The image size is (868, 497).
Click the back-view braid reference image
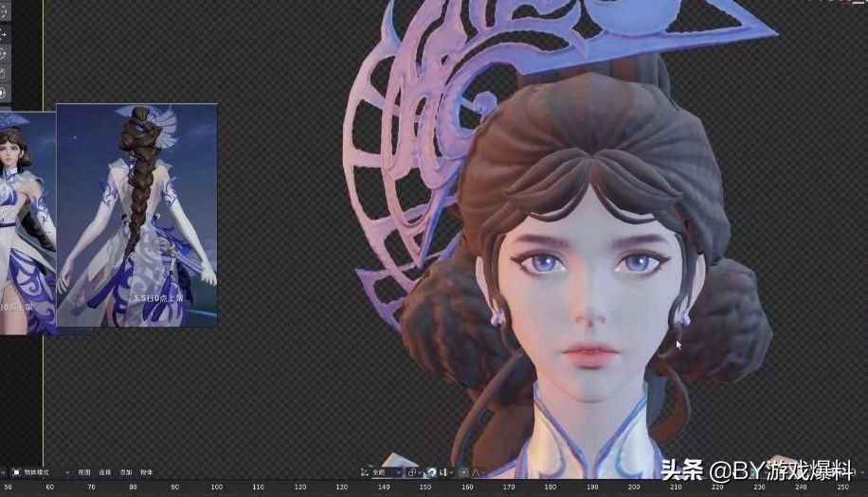point(137,215)
